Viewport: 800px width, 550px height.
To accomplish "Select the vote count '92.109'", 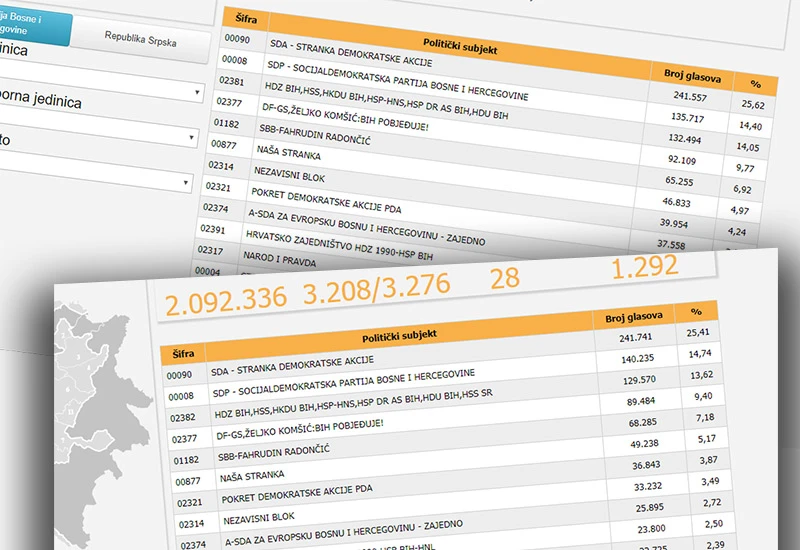I will tap(682, 160).
